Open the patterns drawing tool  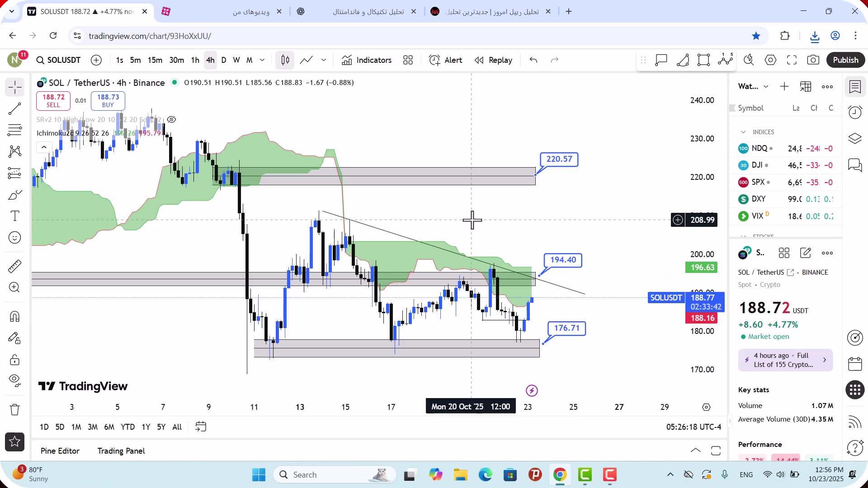pos(15,151)
